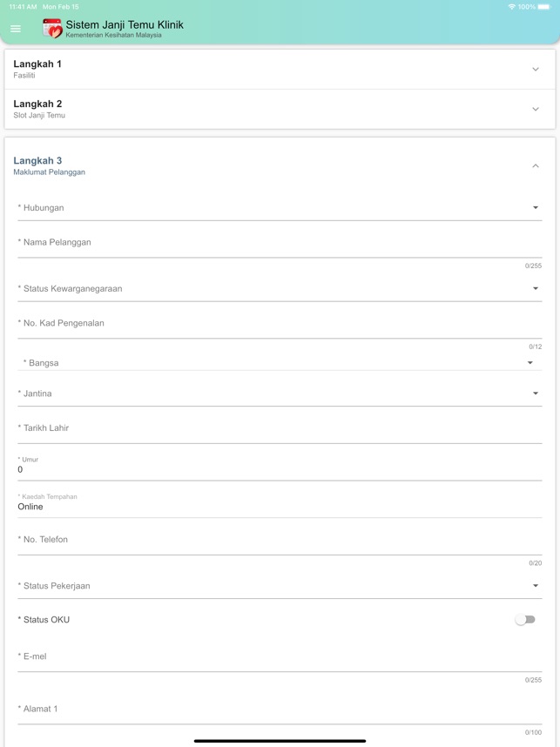This screenshot has width=560, height=747.
Task: Tap the Umur field showing 0
Action: (280, 466)
